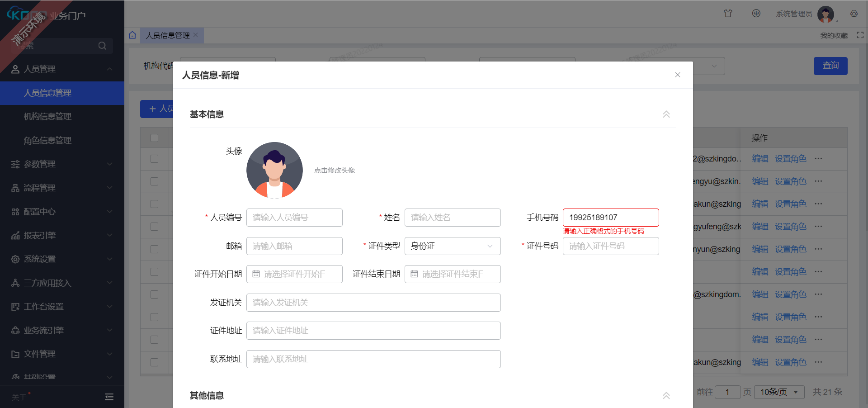This screenshot has width=868, height=408.
Task: Click the globe language icon
Action: [x=756, y=14]
